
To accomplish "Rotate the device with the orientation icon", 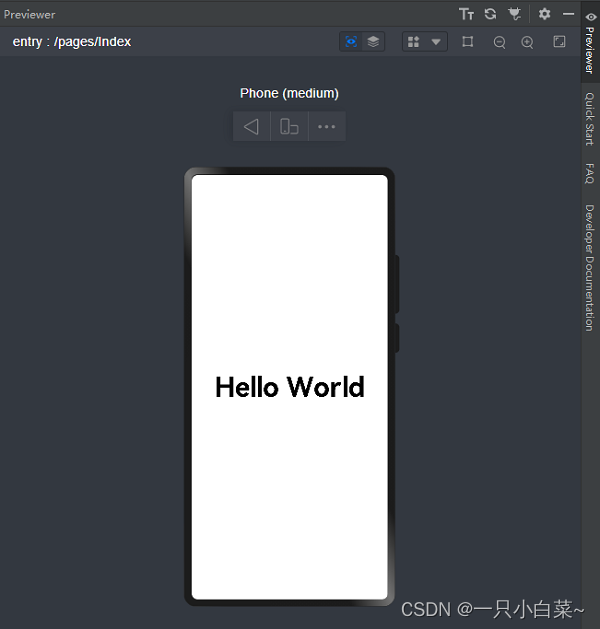I will pyautogui.click(x=289, y=127).
